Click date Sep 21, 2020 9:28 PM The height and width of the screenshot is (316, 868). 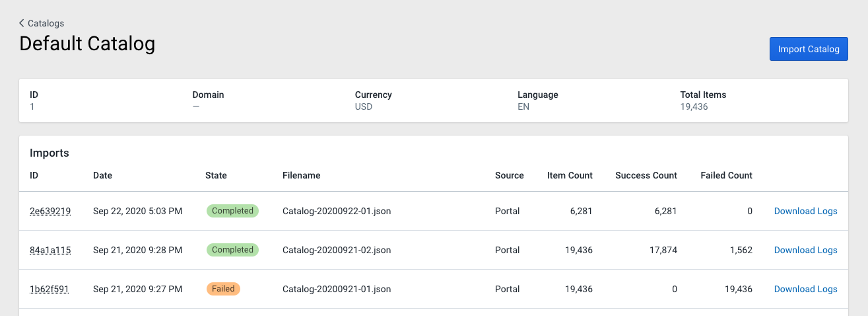click(138, 251)
